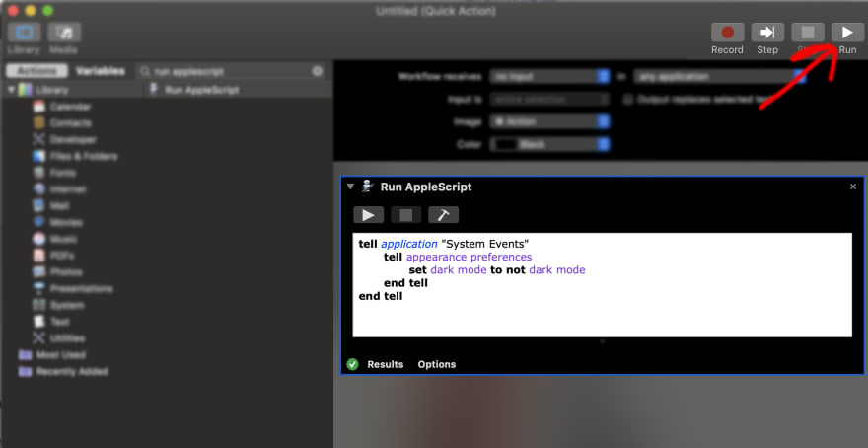Viewport: 868px width, 448px height.
Task: Show the action Options panel
Action: click(x=437, y=364)
